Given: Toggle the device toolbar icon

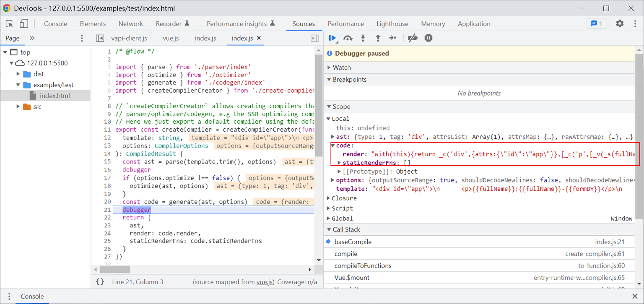Looking at the screenshot, I should [x=24, y=24].
